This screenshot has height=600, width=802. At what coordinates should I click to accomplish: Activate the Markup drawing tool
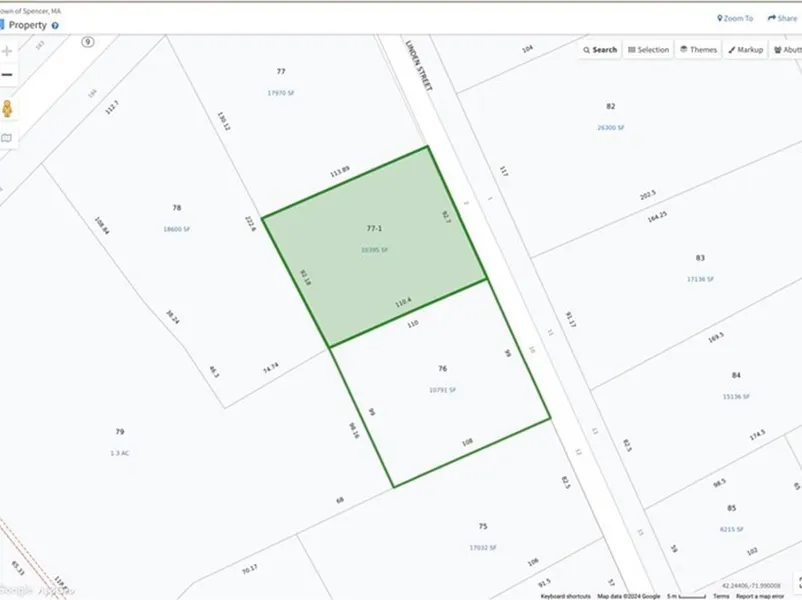(x=745, y=49)
